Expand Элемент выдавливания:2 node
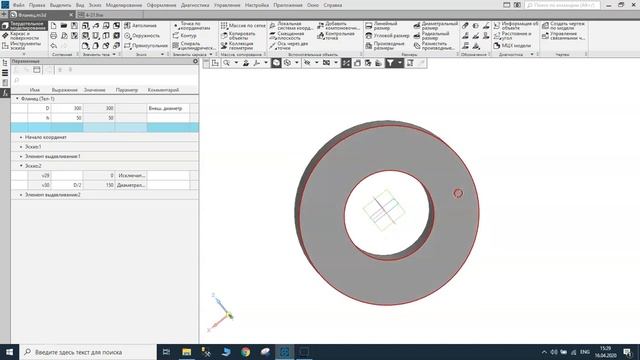Screen dimensions: 640x360 coord(21,195)
